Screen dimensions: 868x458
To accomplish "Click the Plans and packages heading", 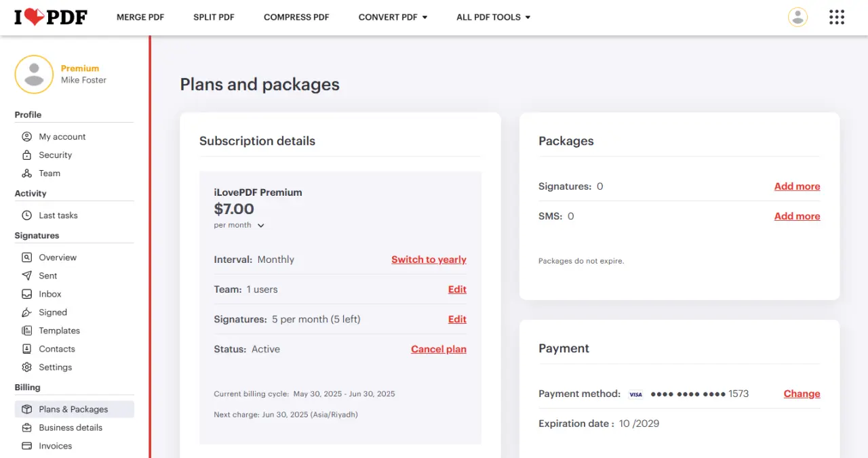I will click(260, 85).
